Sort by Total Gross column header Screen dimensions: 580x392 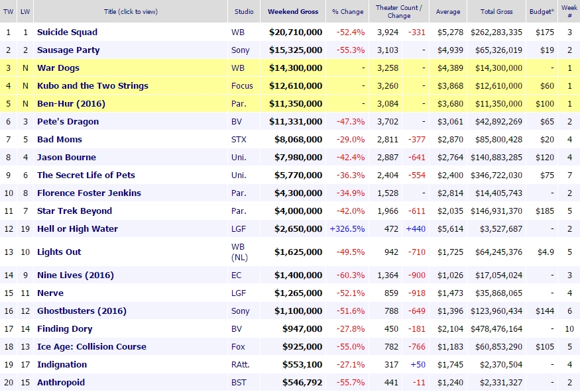[496, 11]
